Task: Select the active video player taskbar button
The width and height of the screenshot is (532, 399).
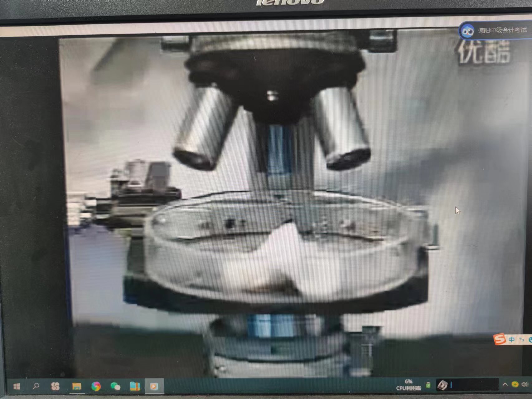Action: pyautogui.click(x=154, y=387)
